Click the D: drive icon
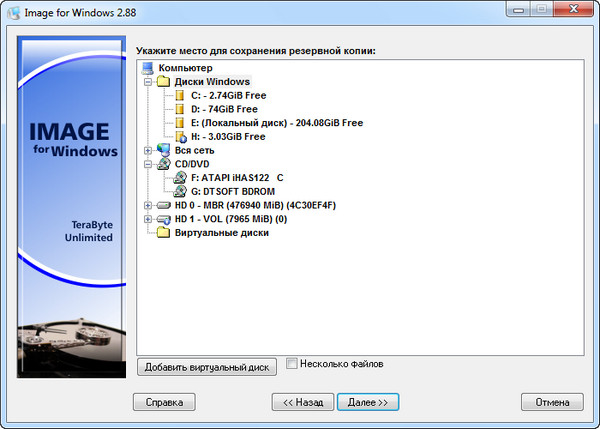Viewport: 600px width, 429px height. click(179, 109)
